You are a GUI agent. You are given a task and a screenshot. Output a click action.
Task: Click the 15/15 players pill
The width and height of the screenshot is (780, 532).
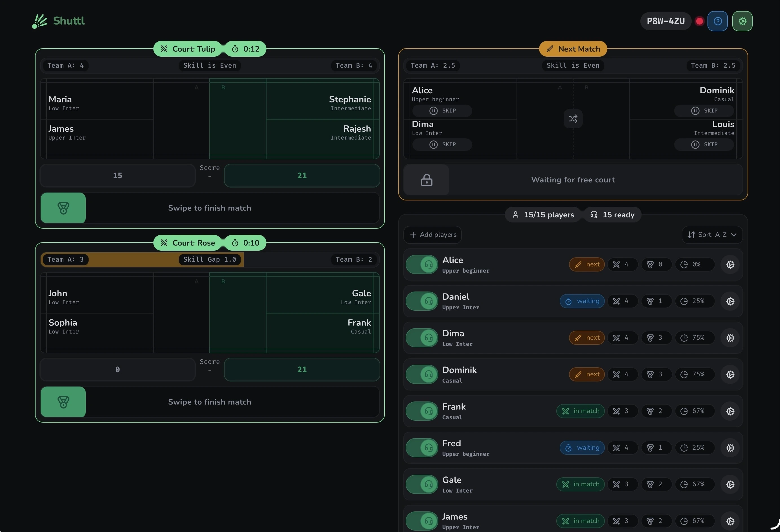(x=543, y=215)
